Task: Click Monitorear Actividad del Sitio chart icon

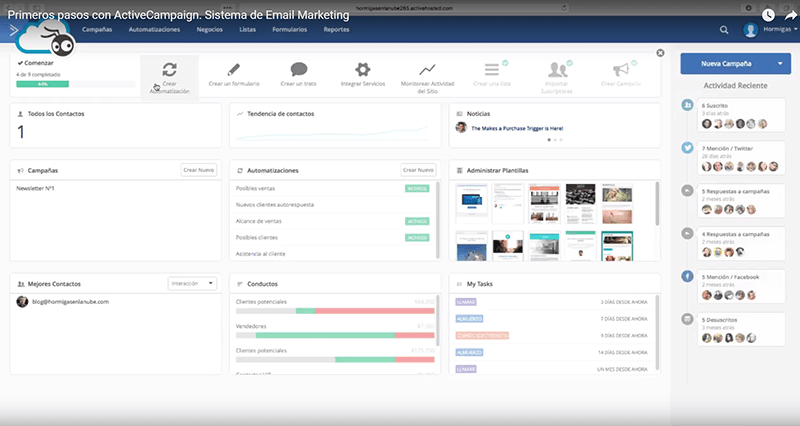Action: [427, 69]
